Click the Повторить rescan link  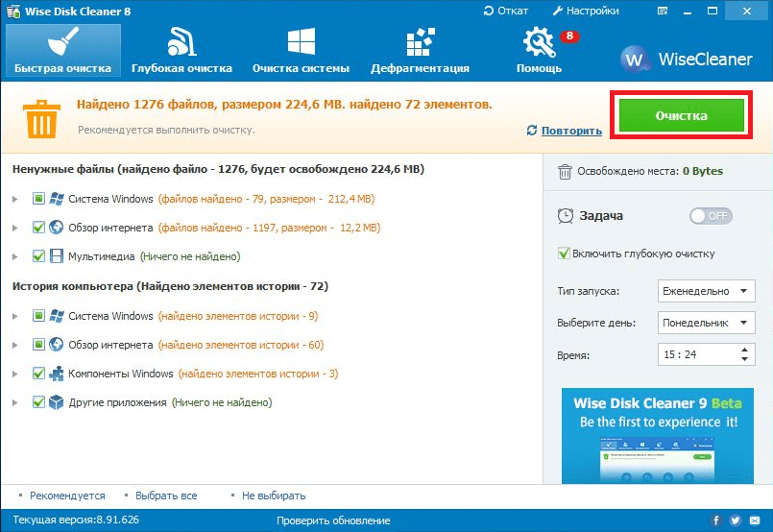[x=570, y=131]
